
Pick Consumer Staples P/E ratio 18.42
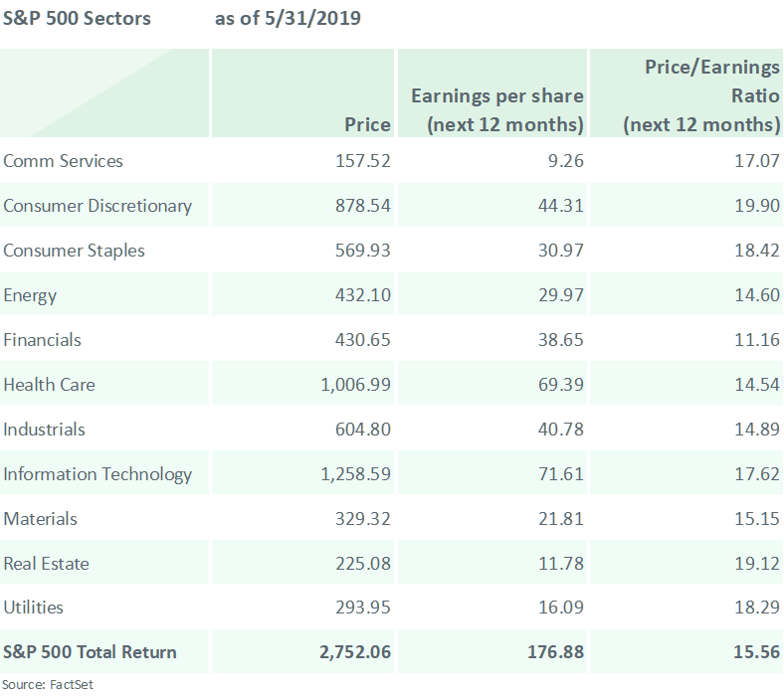(x=757, y=251)
